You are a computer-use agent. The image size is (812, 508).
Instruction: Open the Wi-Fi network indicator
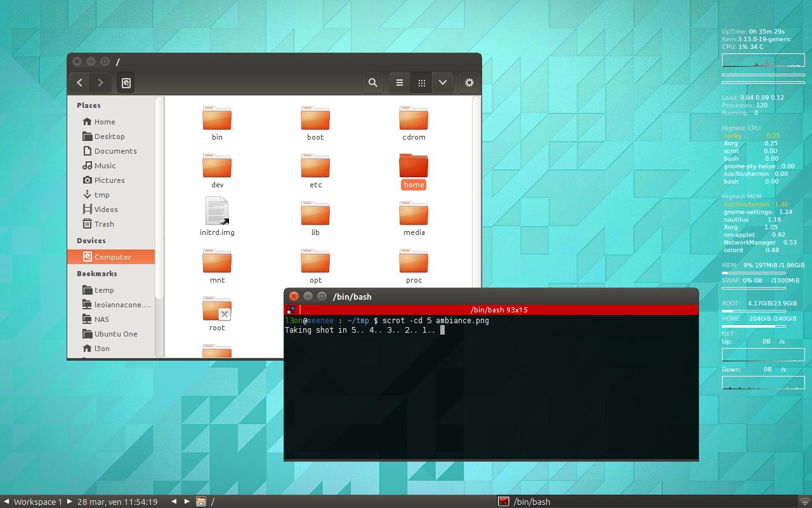click(804, 502)
